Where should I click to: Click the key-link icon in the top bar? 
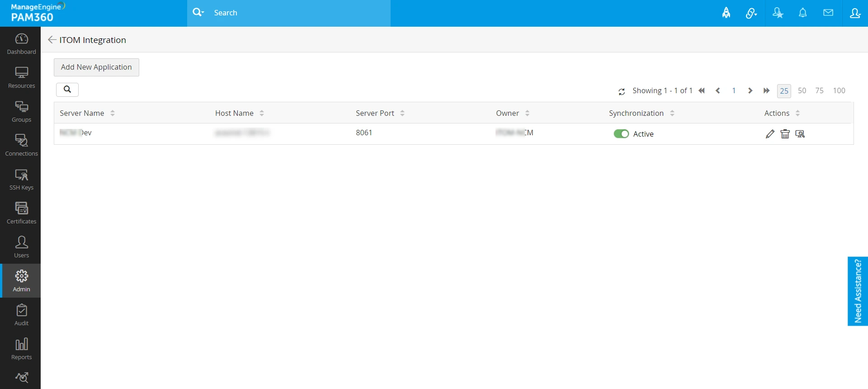[751, 13]
